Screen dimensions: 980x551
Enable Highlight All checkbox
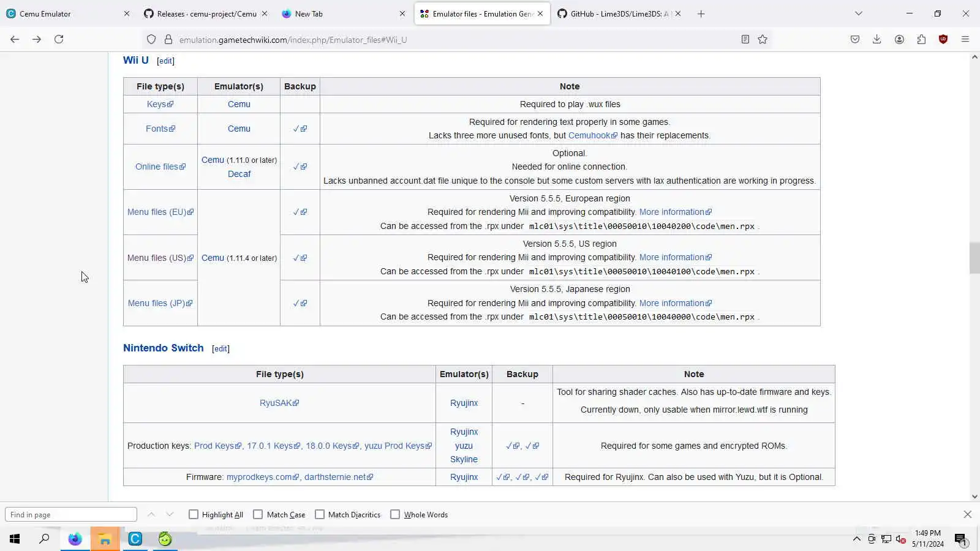coord(194,515)
